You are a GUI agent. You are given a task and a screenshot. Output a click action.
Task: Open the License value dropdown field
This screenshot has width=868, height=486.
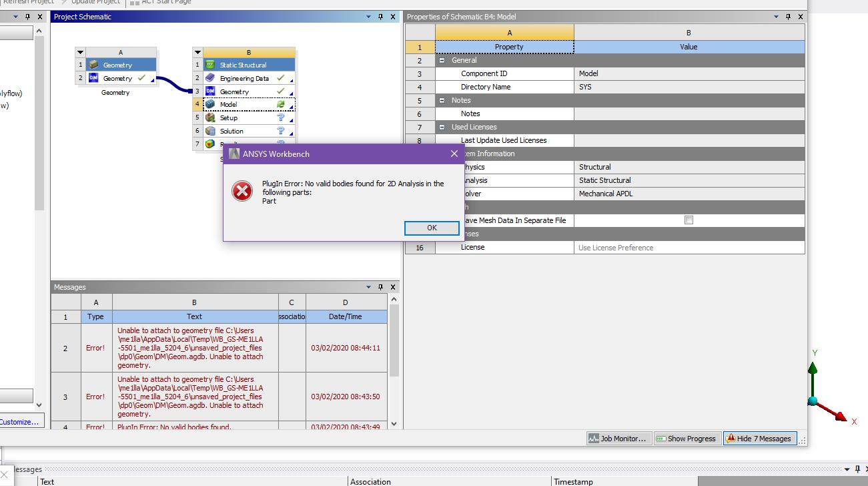(x=689, y=247)
